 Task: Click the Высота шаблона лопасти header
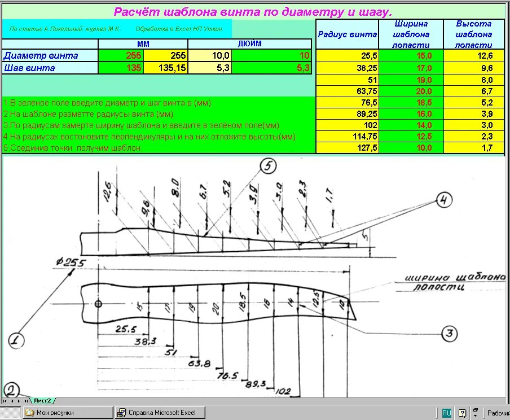coord(473,34)
